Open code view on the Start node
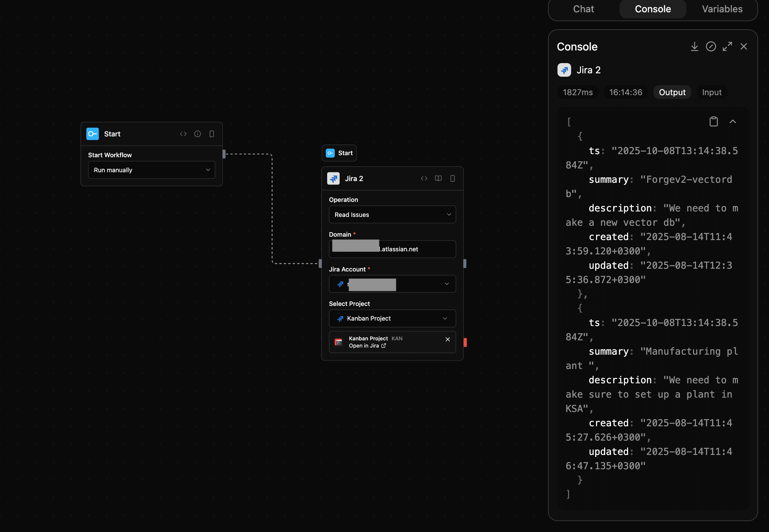Viewport: 769px width, 532px height. (183, 134)
